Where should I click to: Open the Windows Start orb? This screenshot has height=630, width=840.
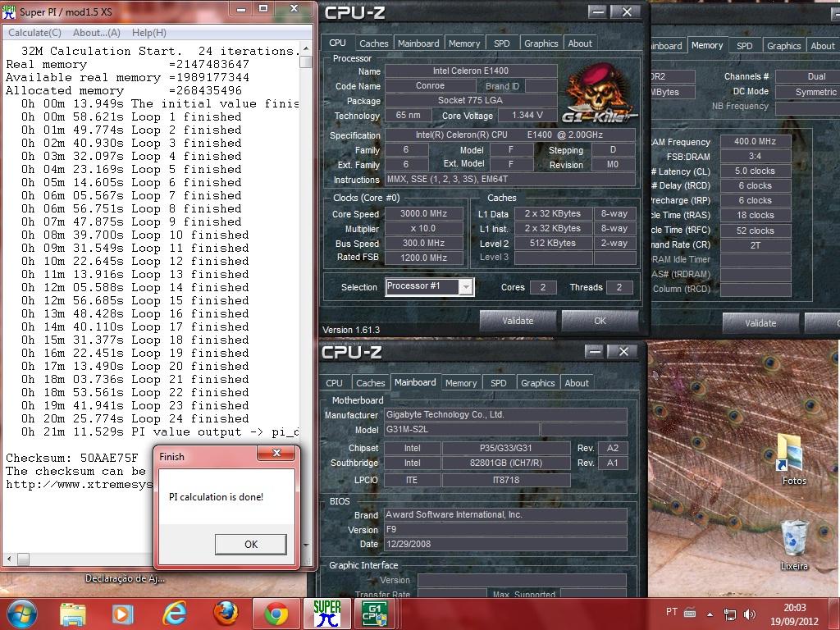22,614
